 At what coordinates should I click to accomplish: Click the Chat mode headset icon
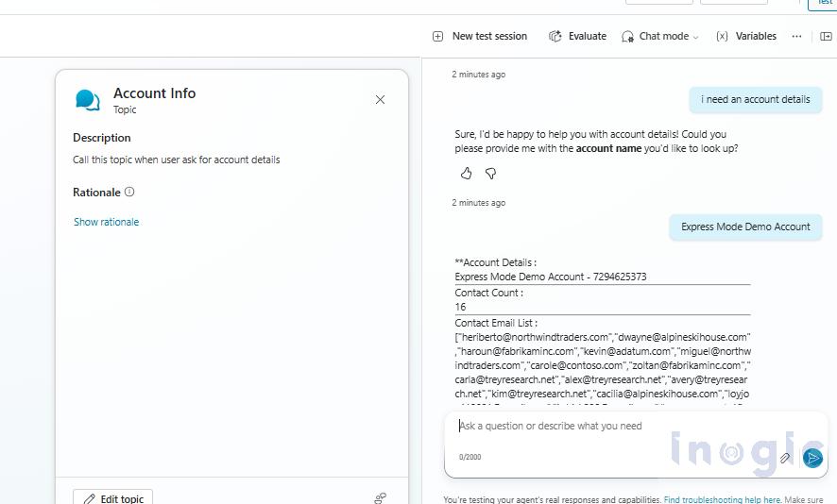click(x=627, y=37)
